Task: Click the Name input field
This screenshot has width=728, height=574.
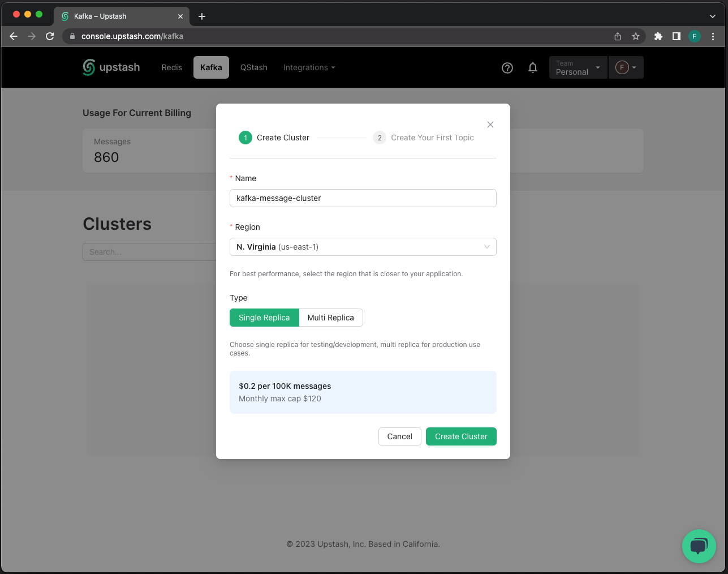Action: tap(363, 198)
